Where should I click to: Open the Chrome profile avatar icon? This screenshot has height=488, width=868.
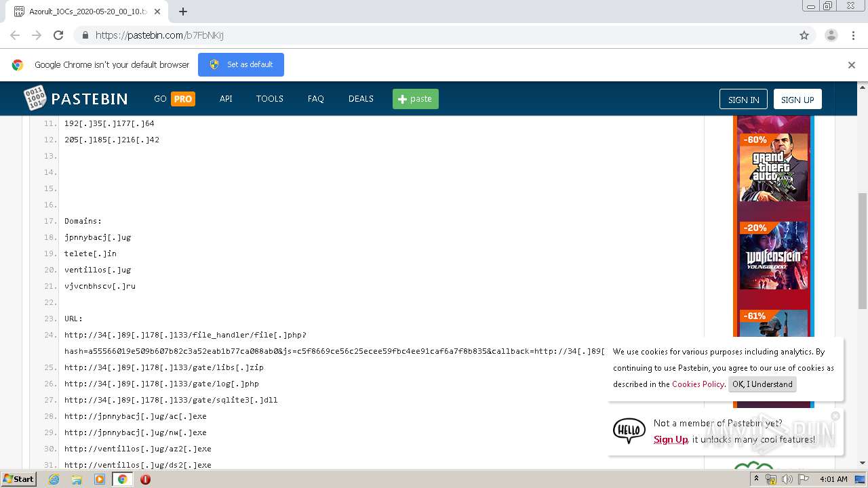[x=831, y=35]
